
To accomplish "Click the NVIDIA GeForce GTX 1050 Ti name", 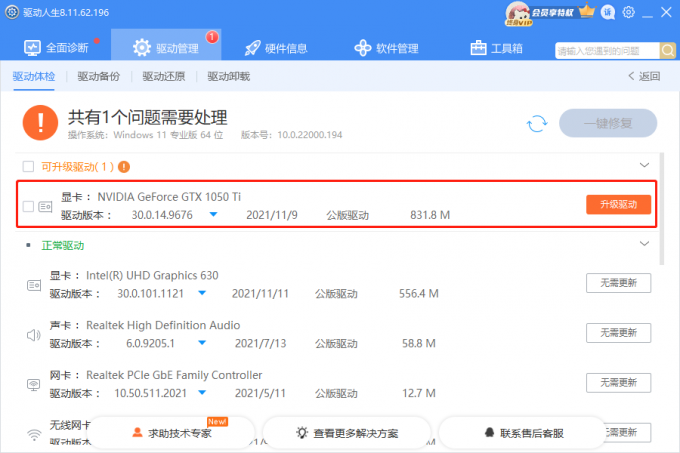I will click(169, 197).
